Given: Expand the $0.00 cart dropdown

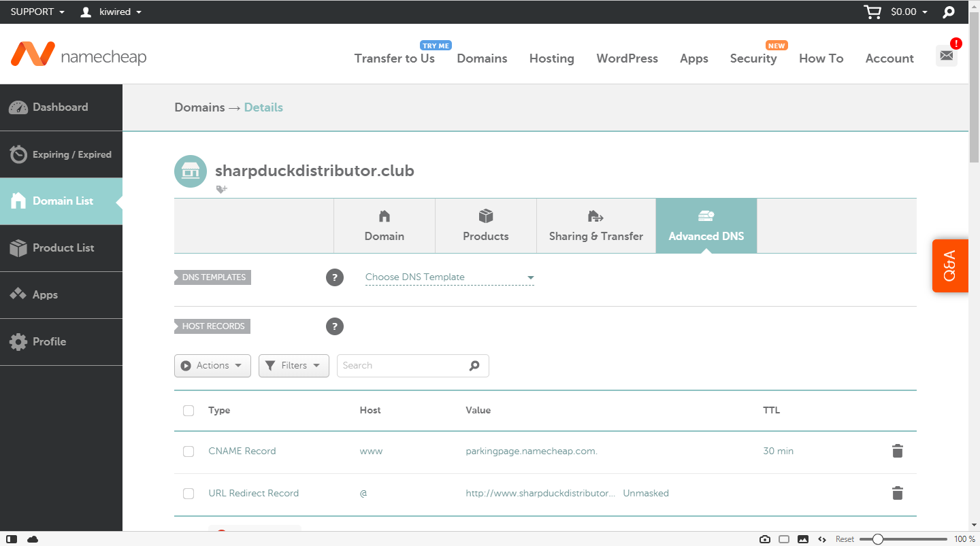Looking at the screenshot, I should 909,12.
